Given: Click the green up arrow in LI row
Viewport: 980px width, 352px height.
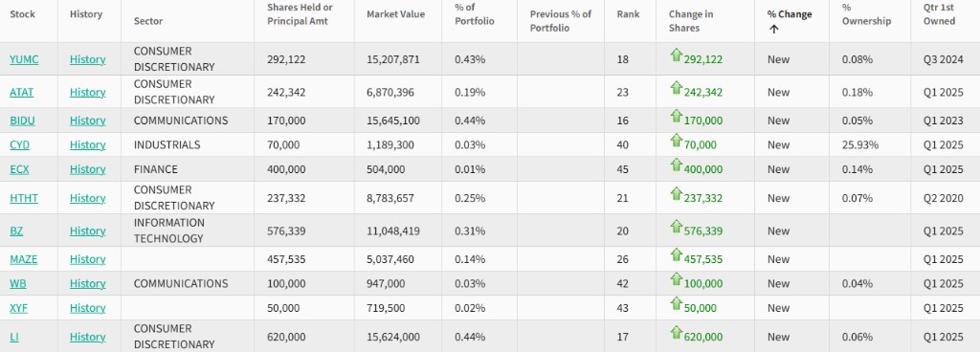Looking at the screenshot, I should click(676, 333).
